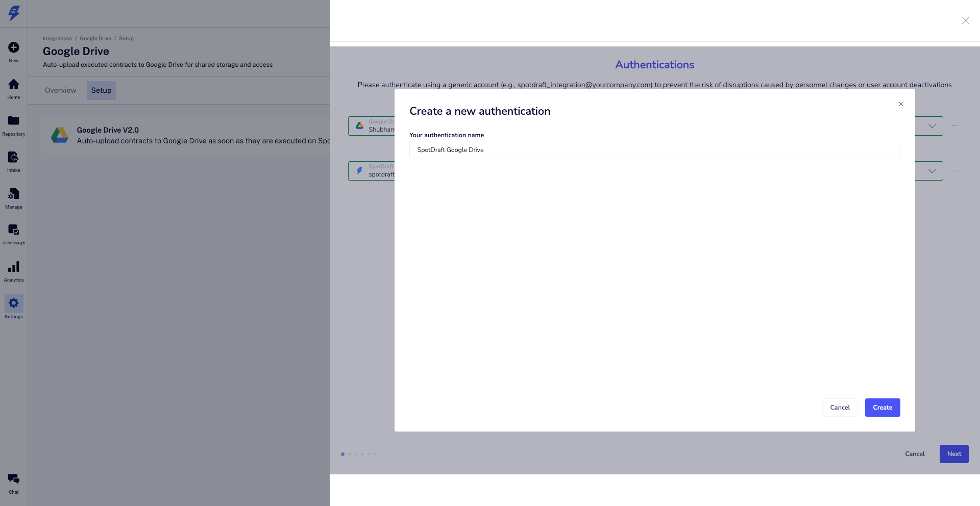The height and width of the screenshot is (506, 980).
Task: Open the New plus icon in sidebar
Action: pos(14,47)
